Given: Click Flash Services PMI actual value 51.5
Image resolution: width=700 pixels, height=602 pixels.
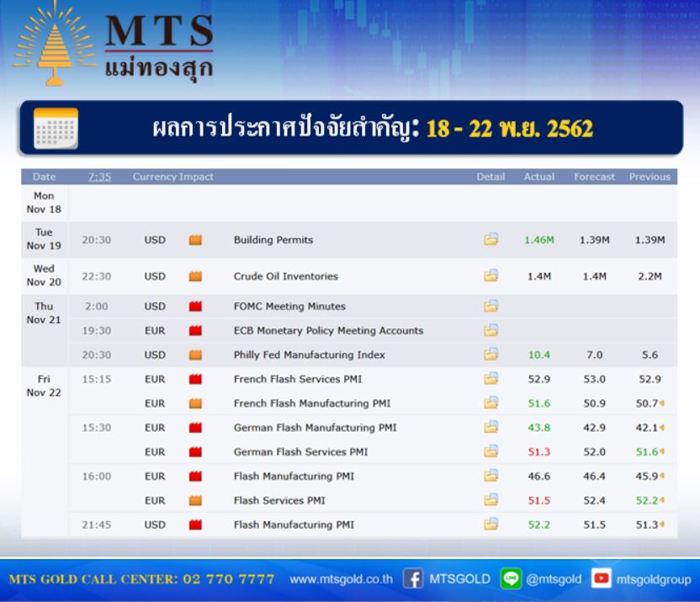Looking at the screenshot, I should [539, 501].
